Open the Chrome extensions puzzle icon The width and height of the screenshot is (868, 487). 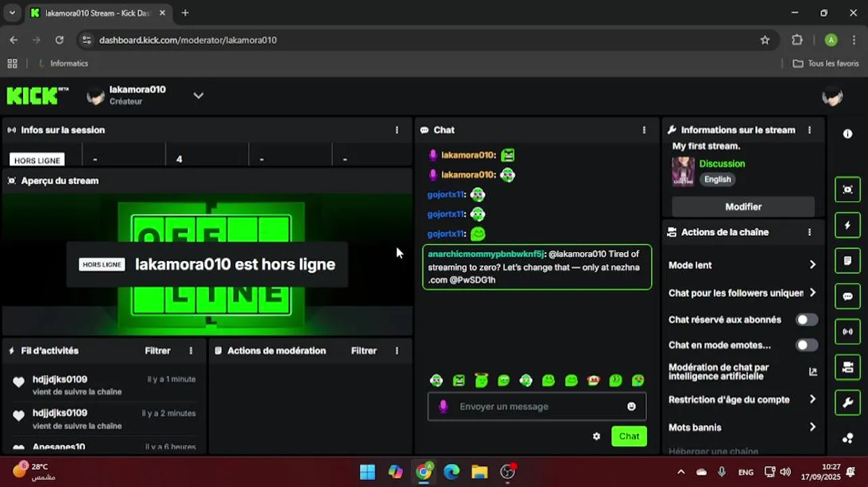797,40
